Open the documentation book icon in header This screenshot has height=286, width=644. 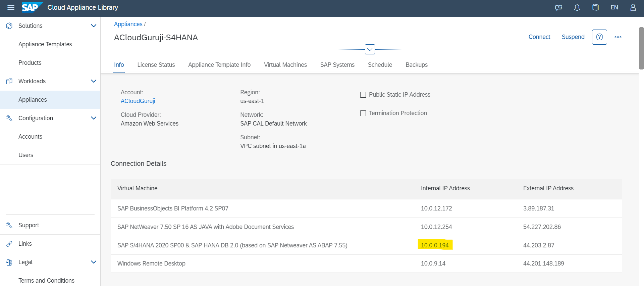pyautogui.click(x=595, y=7)
